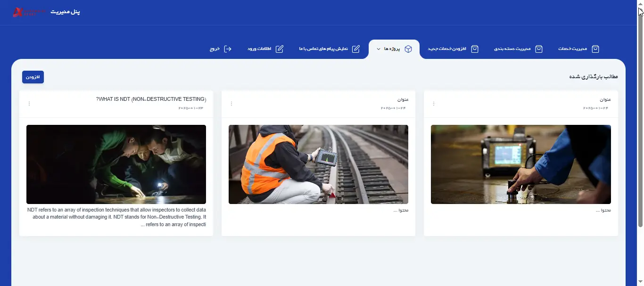Click the logo in the top-left corner
This screenshot has width=644, height=286.
[29, 12]
